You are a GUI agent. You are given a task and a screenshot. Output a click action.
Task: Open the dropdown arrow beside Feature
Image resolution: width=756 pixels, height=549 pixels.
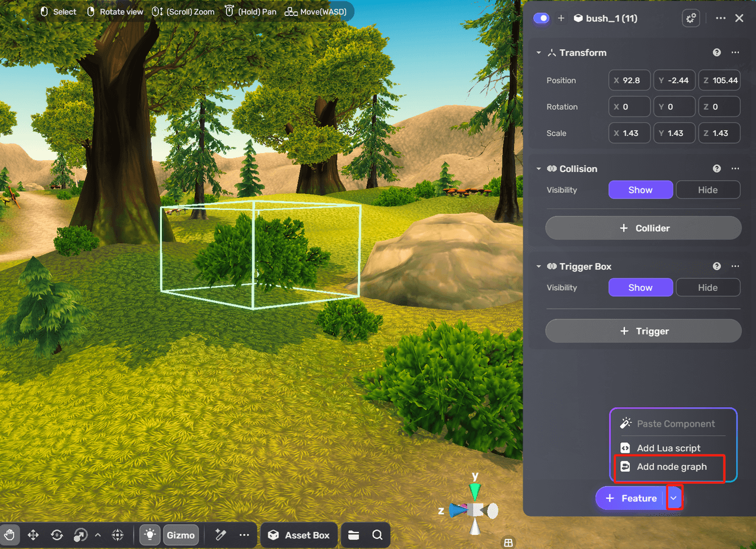[674, 498]
